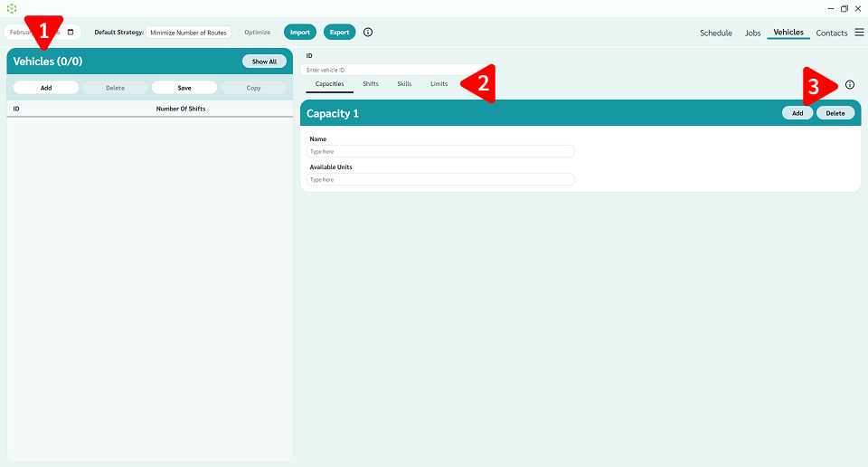Go to the Schedule page
This screenshot has height=467, width=868.
click(715, 33)
